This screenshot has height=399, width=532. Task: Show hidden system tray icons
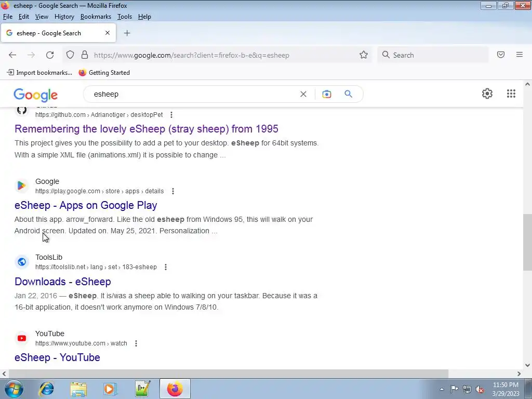(x=442, y=389)
